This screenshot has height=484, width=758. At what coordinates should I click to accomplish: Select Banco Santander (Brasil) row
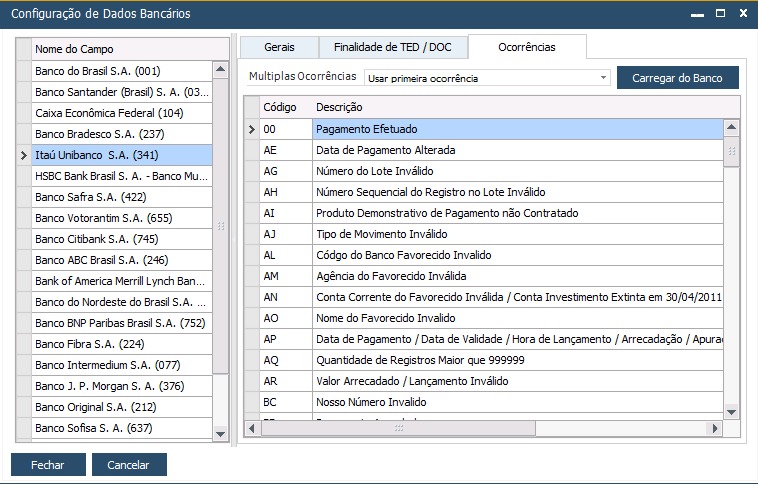(x=122, y=92)
